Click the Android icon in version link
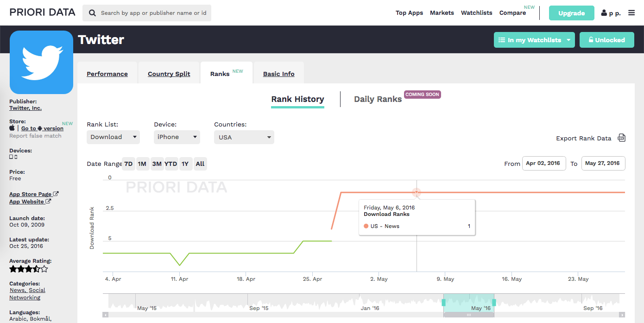This screenshot has height=323, width=644. (40, 128)
